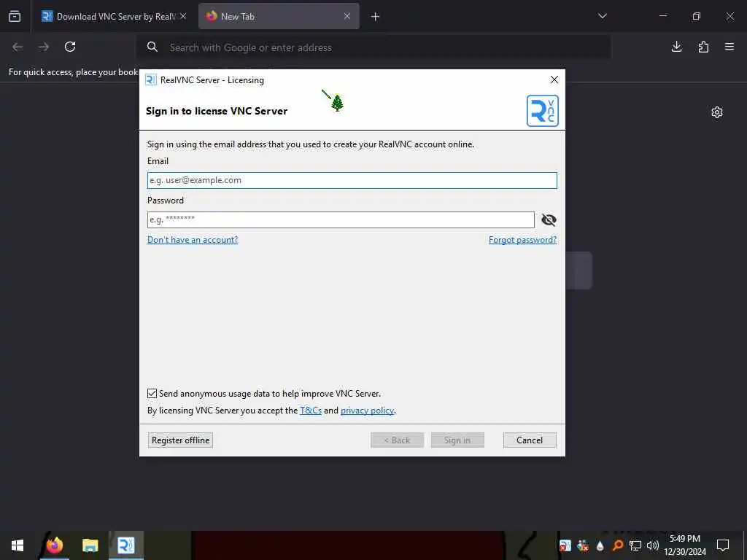Go forward in Firefox history
Image resolution: width=747 pixels, height=560 pixels.
[44, 47]
